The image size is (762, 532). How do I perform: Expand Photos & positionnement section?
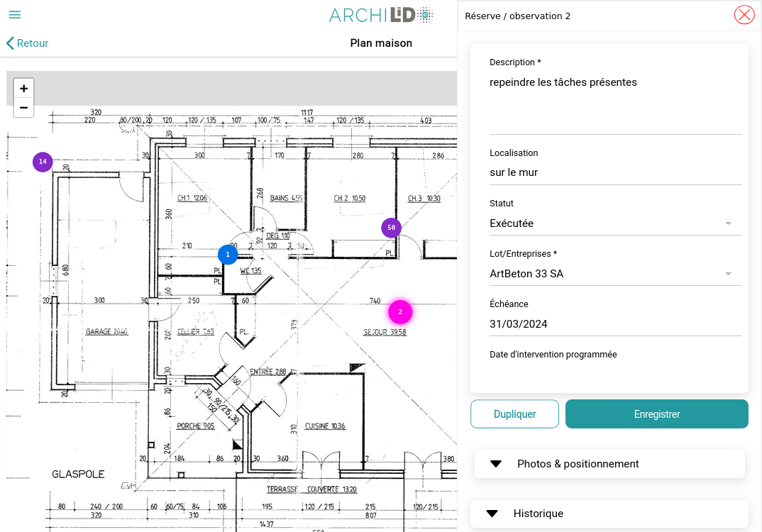tap(609, 464)
